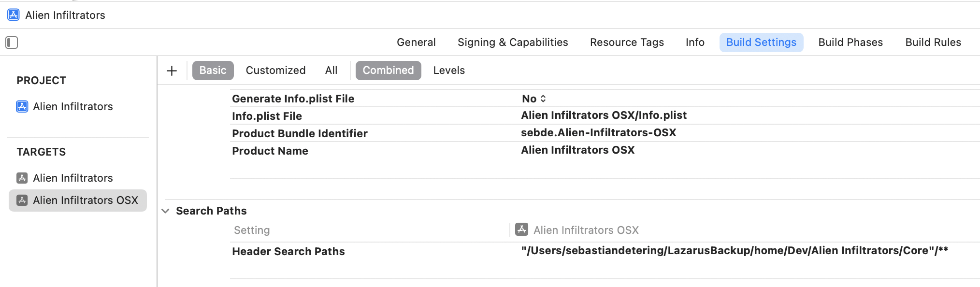This screenshot has width=980, height=287.
Task: Open the General tab
Action: pos(416,43)
